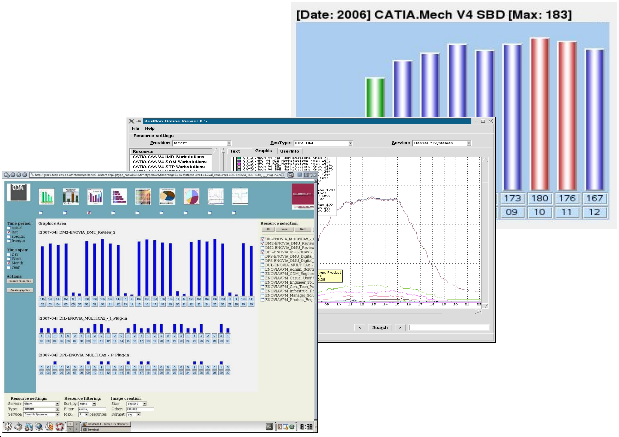
Task: Open the ResType dropdown in the middle window
Action: (323, 143)
